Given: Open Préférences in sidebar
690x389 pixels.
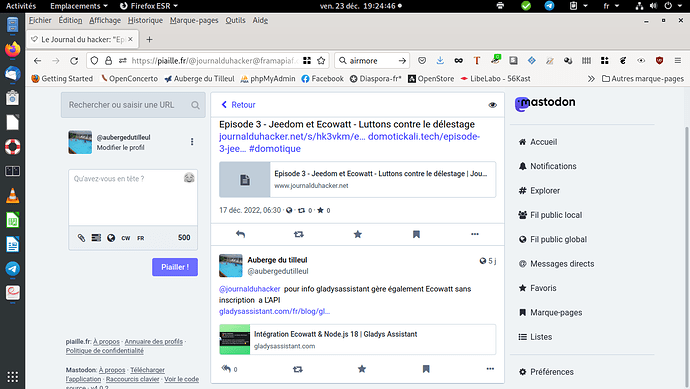Looking at the screenshot, I should pos(546,372).
